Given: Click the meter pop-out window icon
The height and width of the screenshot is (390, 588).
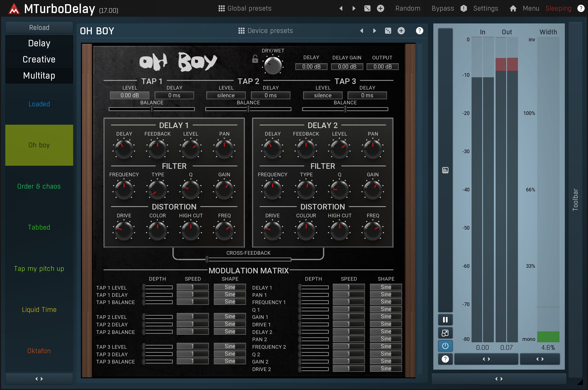Looking at the screenshot, I should pos(445,333).
